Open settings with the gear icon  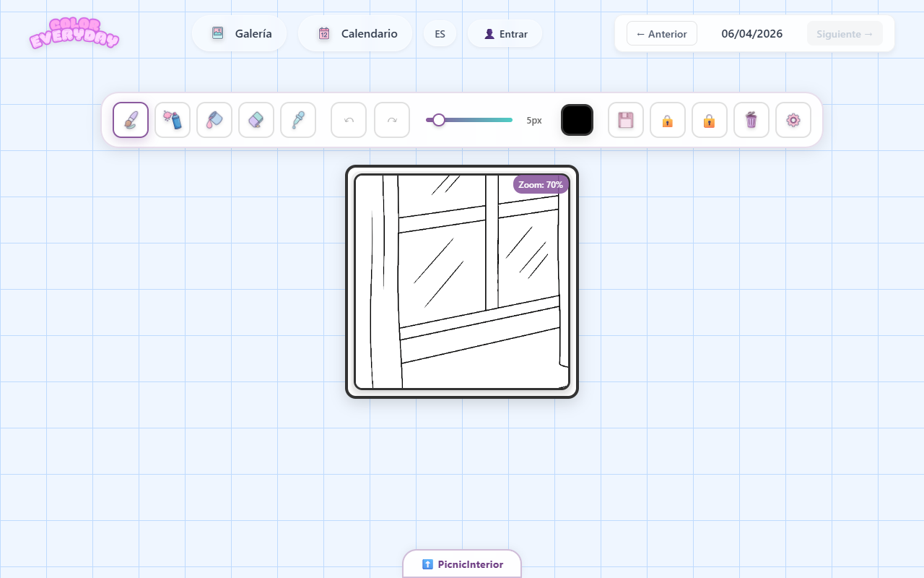(793, 120)
